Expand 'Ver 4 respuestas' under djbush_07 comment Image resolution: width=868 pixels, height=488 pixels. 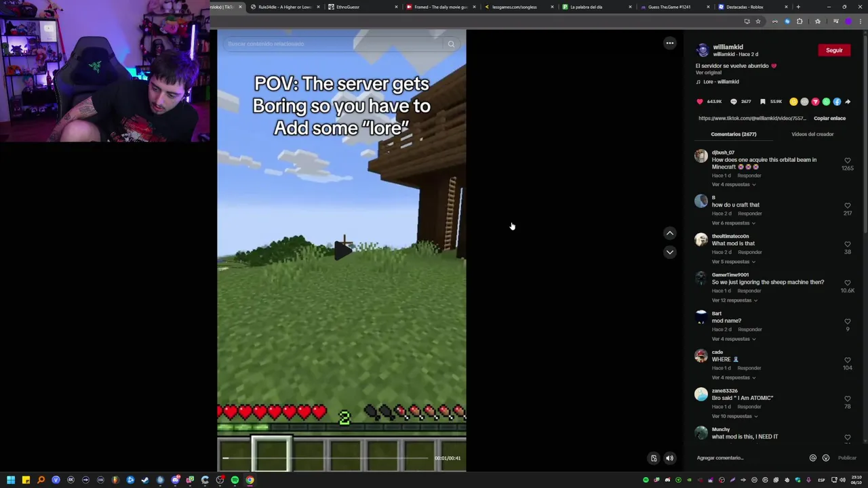[x=733, y=184]
